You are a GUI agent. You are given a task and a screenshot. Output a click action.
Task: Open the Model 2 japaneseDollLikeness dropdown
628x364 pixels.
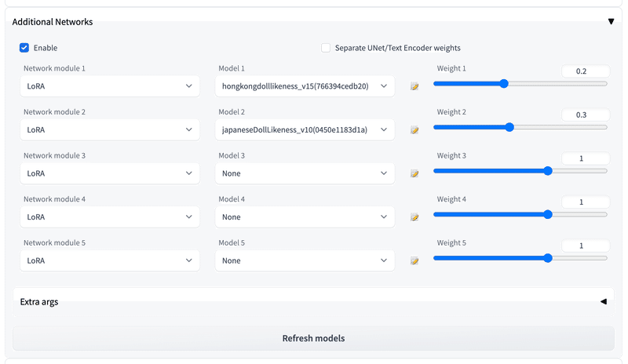(305, 129)
